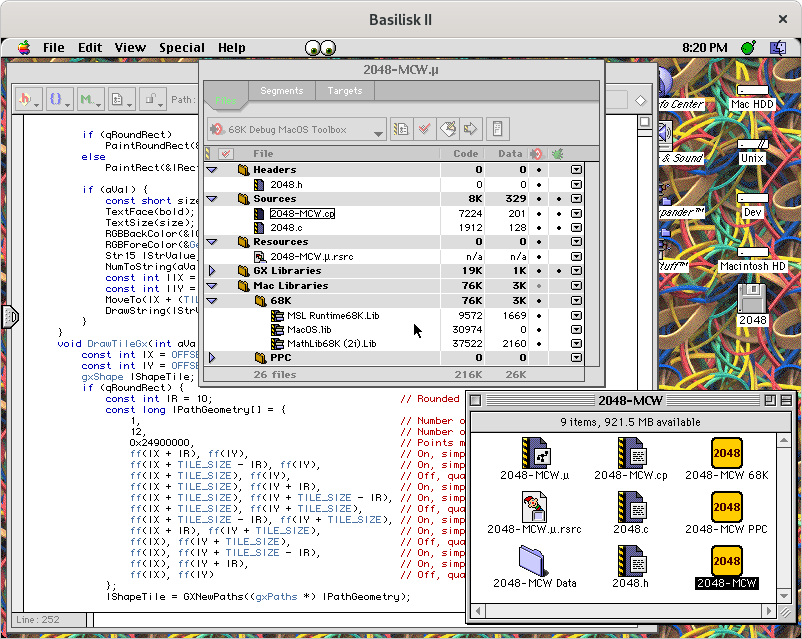Open the Edit menu
The height and width of the screenshot is (639, 802).
90,48
